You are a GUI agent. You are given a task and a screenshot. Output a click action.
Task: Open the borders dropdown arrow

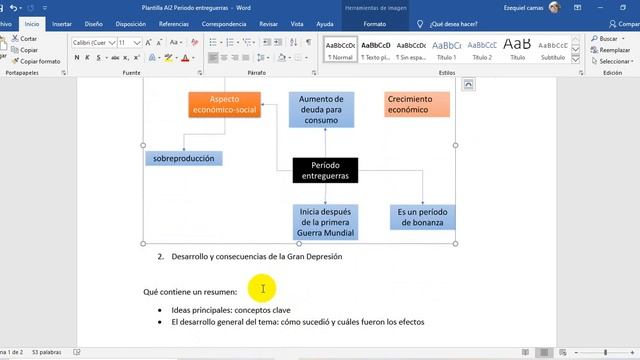(306, 58)
